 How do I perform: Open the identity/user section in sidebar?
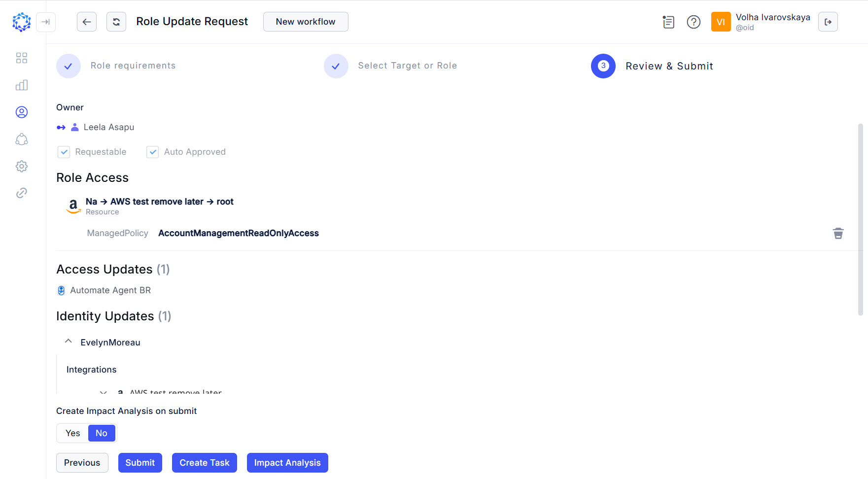pyautogui.click(x=22, y=112)
